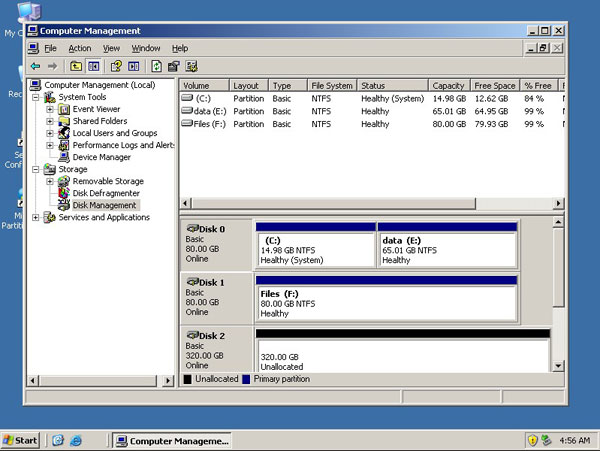Click the Up one level folder icon
The width and height of the screenshot is (600, 451).
[x=76, y=67]
